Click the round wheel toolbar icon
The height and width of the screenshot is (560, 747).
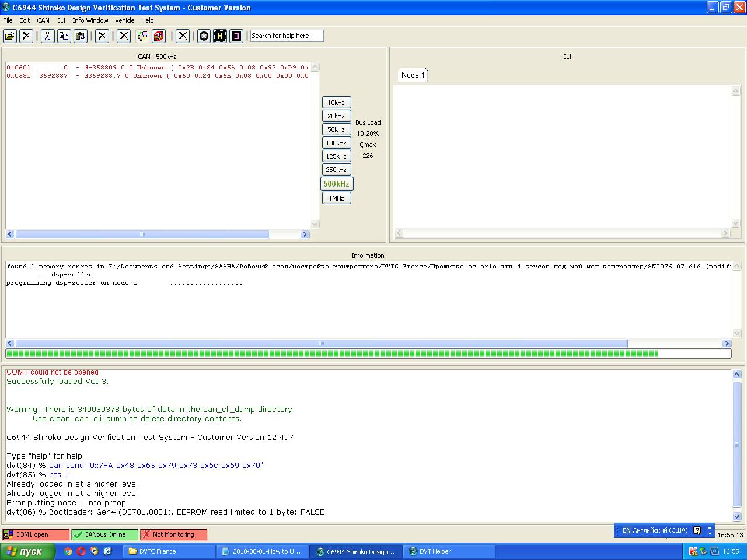click(204, 36)
